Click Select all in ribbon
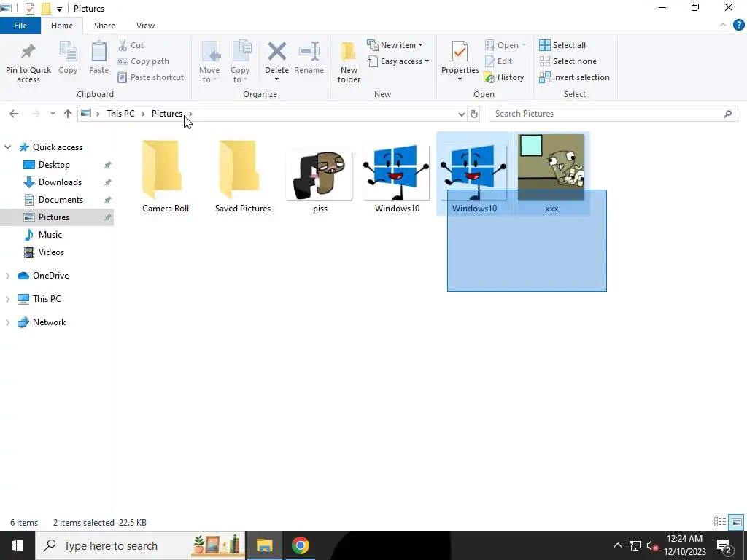Viewport: 747px width, 560px height. (562, 45)
